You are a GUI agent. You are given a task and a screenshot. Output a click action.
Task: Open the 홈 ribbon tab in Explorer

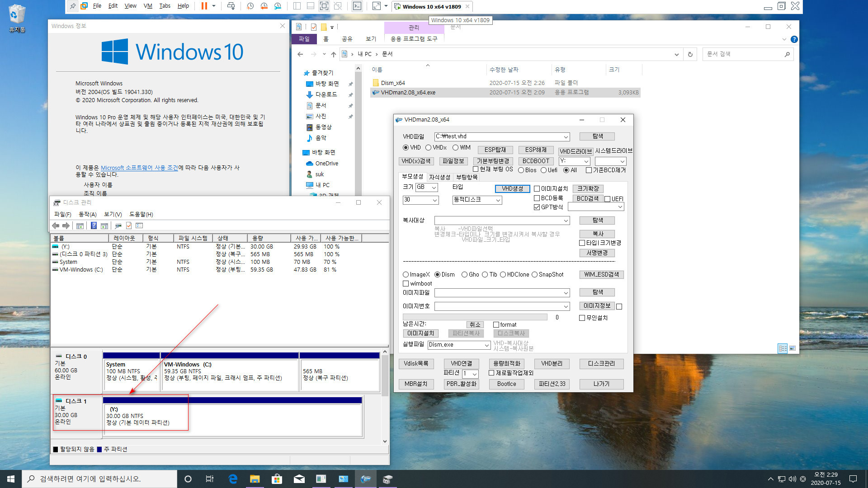point(325,39)
